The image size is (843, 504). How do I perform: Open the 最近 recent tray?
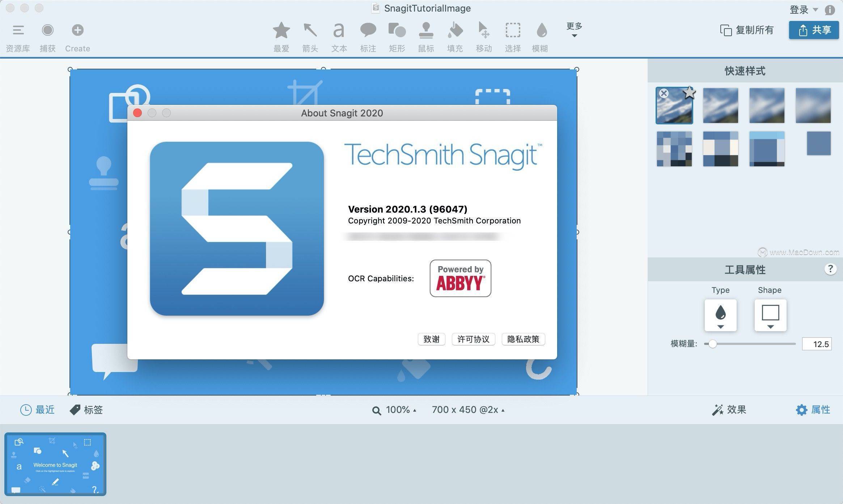point(37,410)
